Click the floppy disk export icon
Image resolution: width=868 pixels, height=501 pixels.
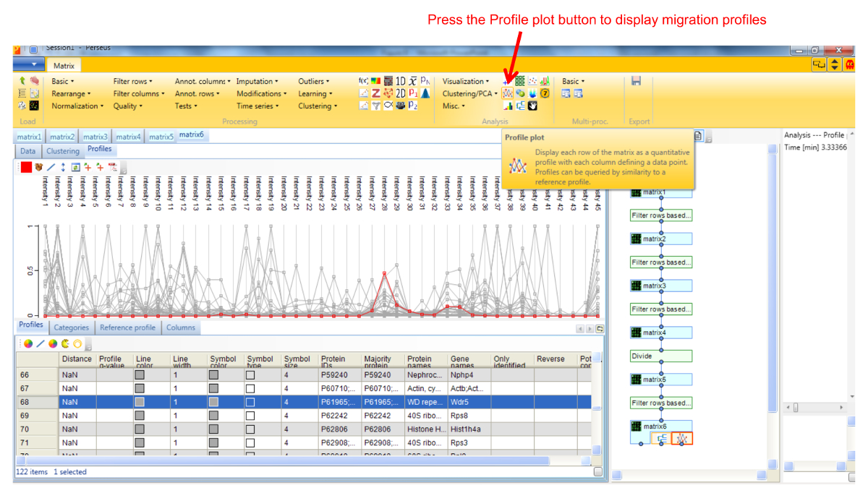click(636, 82)
